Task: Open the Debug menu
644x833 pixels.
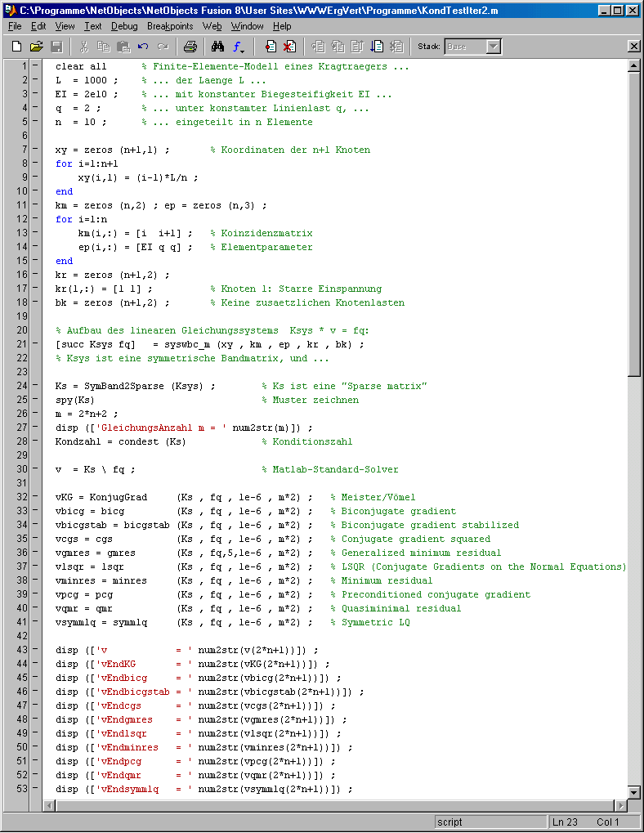Action: 124,26
